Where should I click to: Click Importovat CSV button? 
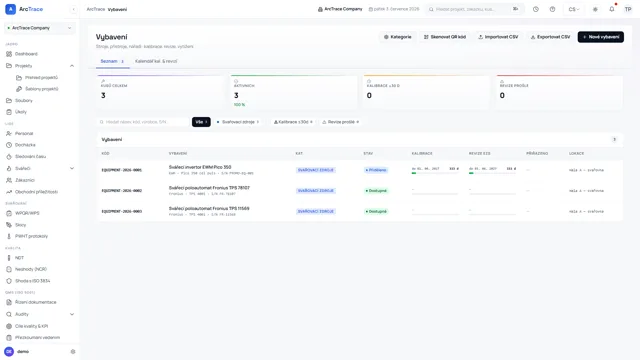pos(498,37)
